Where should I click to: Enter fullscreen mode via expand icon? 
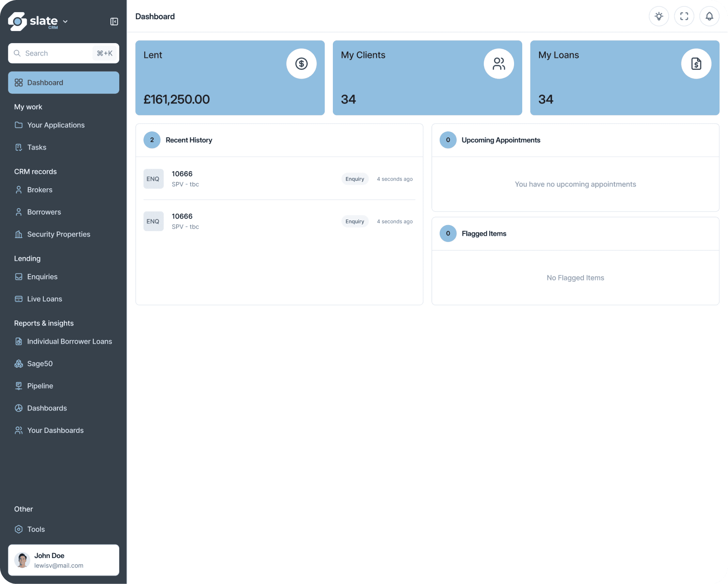pos(684,16)
